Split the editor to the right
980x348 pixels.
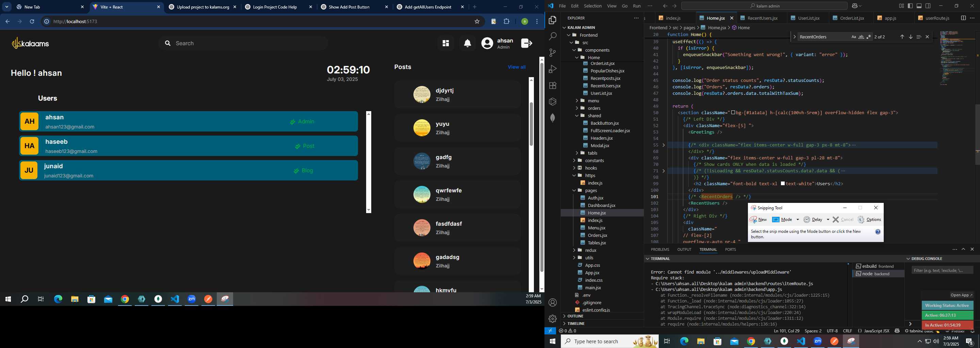click(963, 18)
